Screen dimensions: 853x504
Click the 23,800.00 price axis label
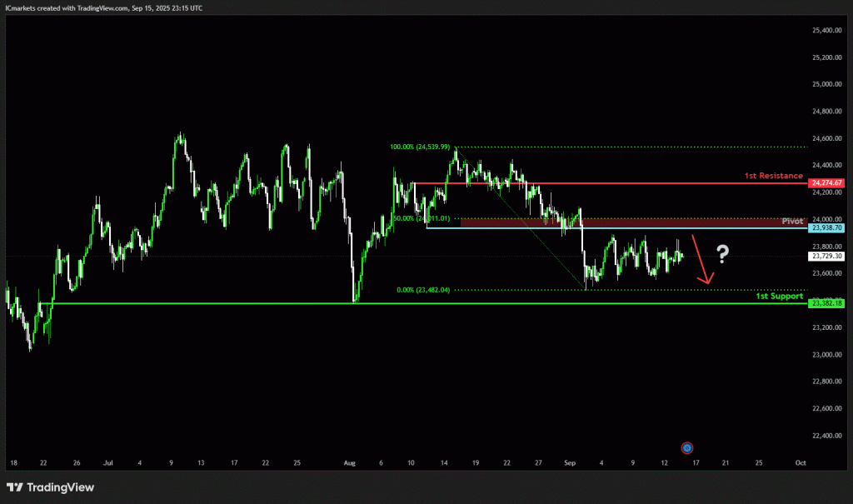[x=827, y=246]
